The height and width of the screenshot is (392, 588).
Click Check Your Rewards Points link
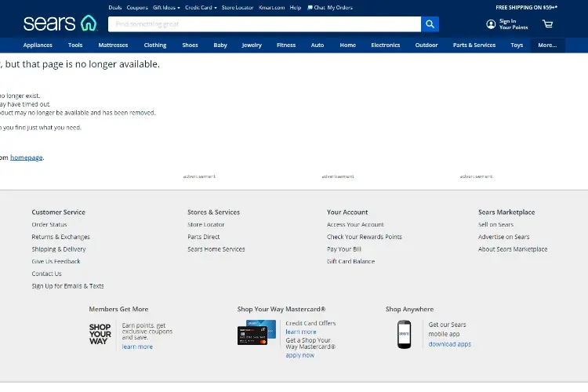(364, 237)
